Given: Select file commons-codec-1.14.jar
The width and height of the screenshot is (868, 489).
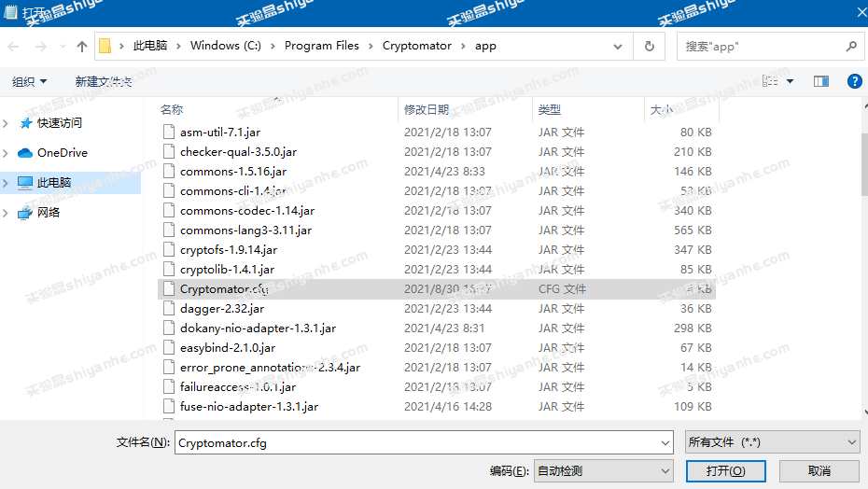Looking at the screenshot, I should [x=247, y=211].
